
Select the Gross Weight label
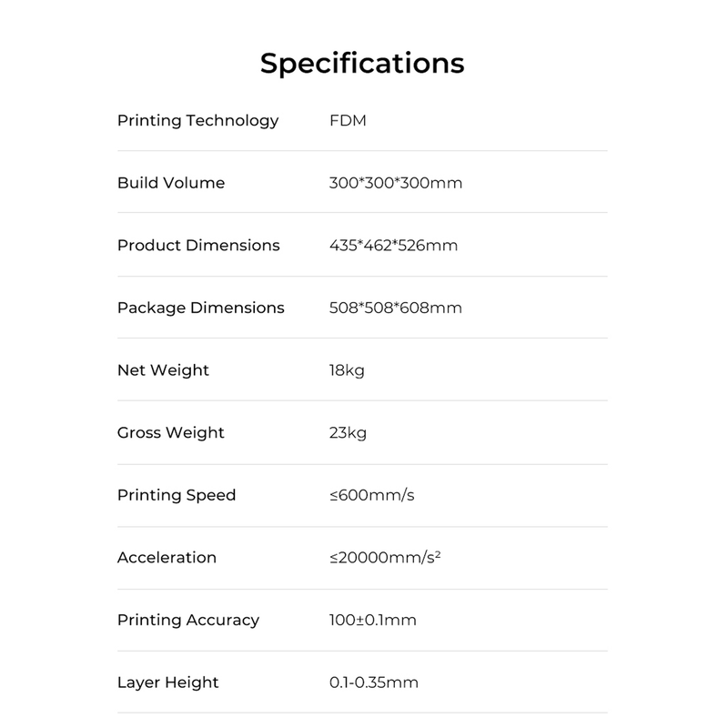(170, 433)
